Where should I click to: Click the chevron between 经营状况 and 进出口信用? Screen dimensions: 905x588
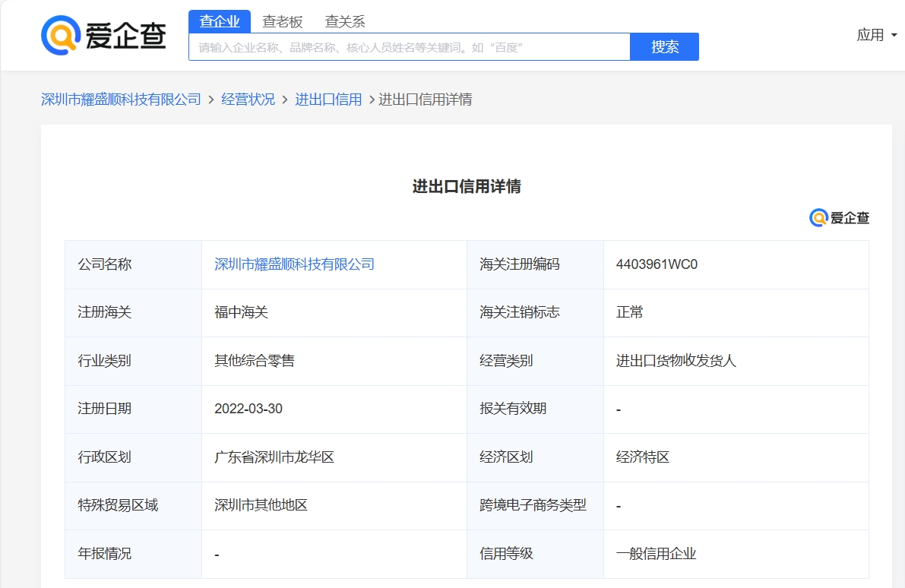[285, 100]
